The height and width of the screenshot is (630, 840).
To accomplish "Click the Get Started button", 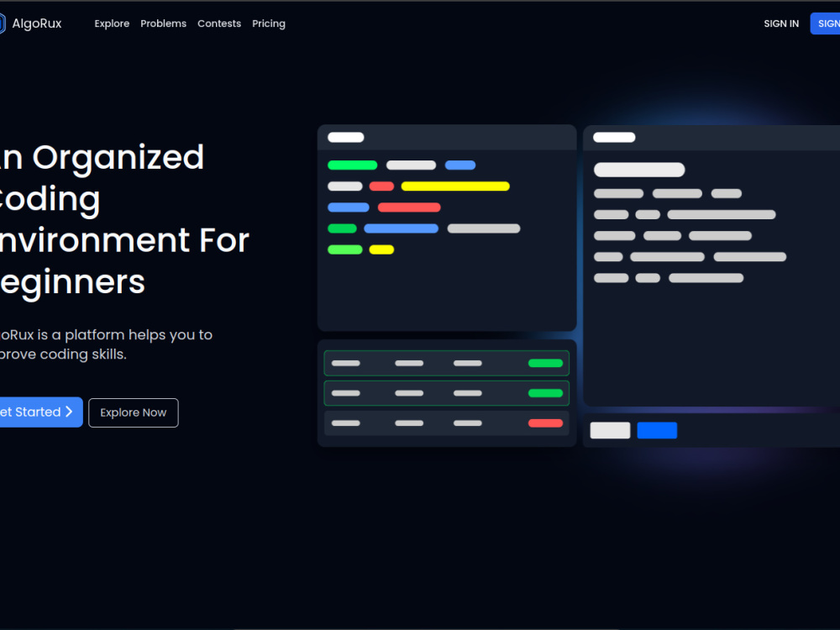I will click(x=40, y=412).
